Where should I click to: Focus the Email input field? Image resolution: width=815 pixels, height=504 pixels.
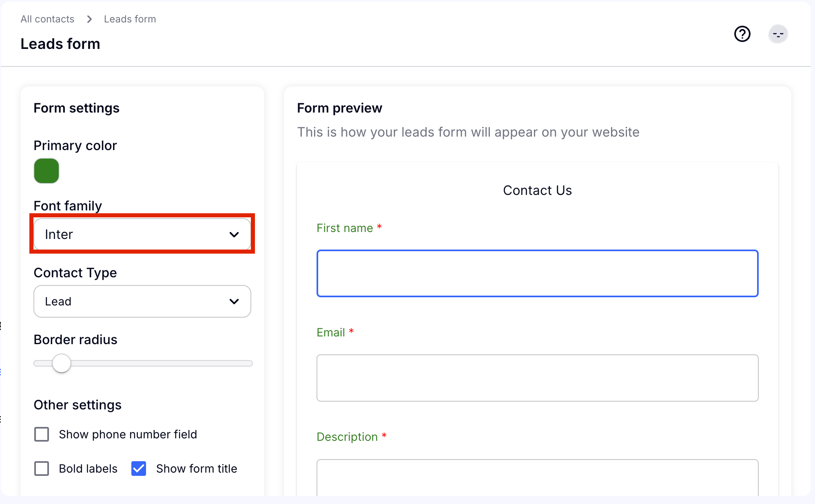537,378
